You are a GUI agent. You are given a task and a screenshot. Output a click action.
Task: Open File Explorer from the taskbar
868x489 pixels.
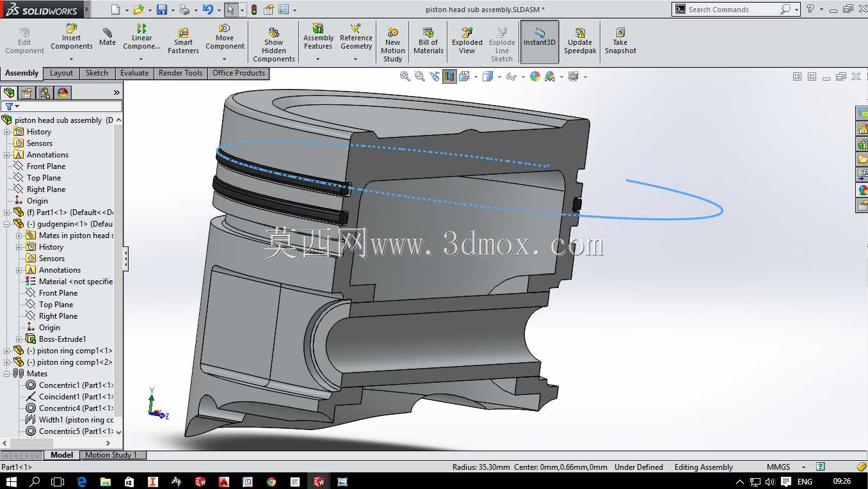[105, 481]
